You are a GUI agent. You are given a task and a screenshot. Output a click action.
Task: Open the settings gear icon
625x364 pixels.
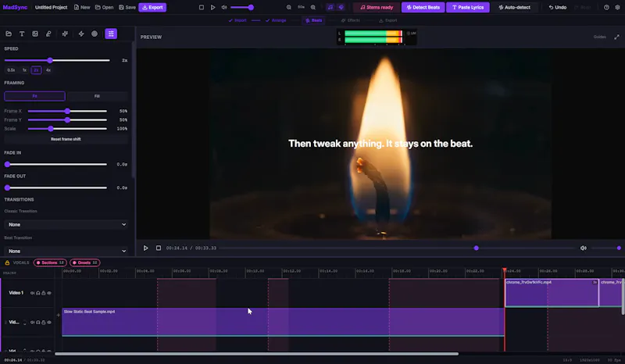click(x=617, y=7)
